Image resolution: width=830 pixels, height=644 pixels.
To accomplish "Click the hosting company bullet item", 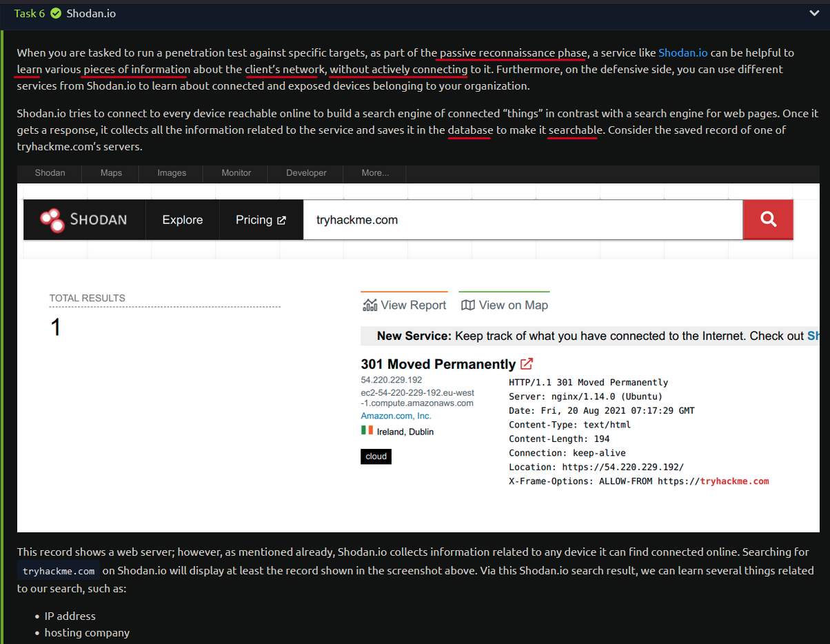I will pyautogui.click(x=87, y=632).
